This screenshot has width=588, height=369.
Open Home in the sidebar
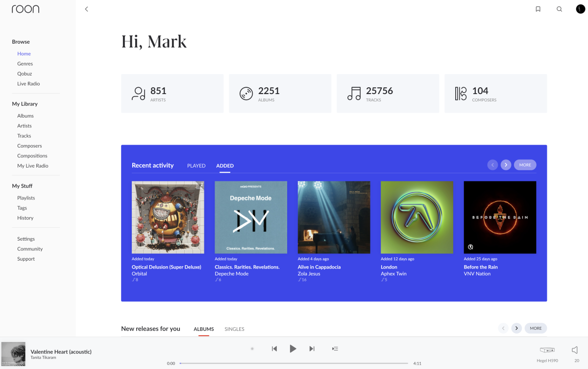[24, 54]
